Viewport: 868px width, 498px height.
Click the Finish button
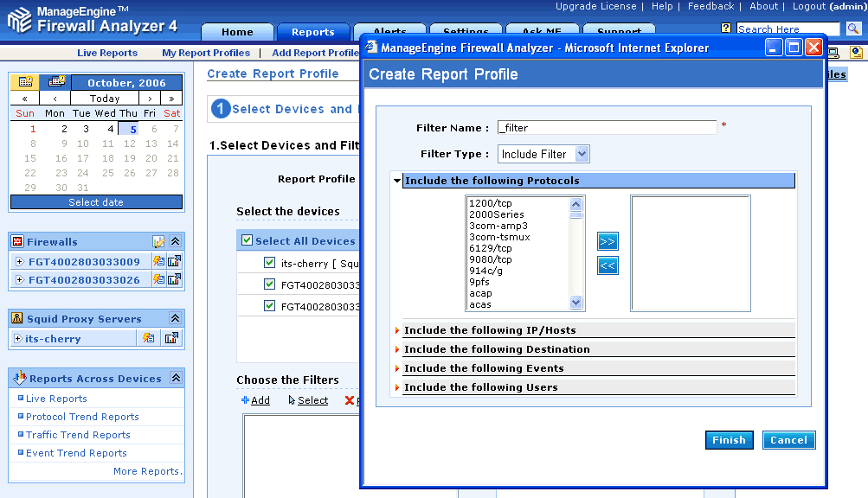[x=729, y=440]
